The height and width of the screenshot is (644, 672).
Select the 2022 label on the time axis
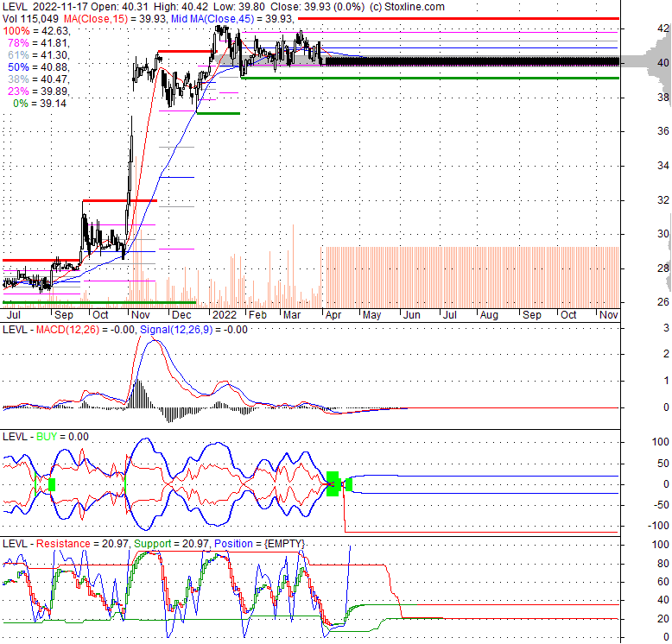point(225,316)
